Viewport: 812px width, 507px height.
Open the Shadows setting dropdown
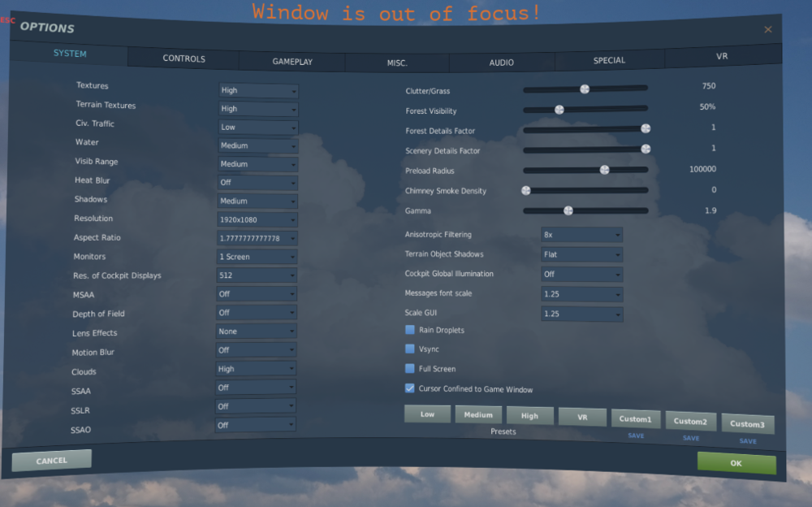(x=257, y=201)
